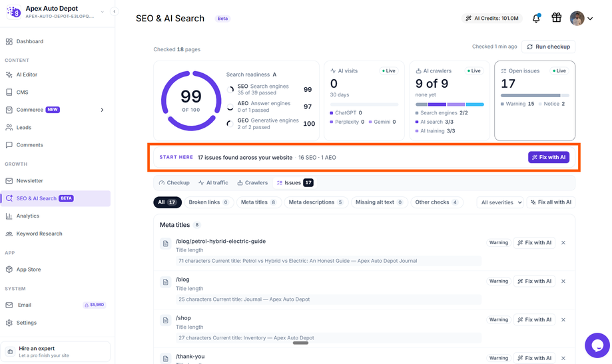The width and height of the screenshot is (612, 364).
Task: Select SEO & AI Search in sidebar
Action: click(55, 198)
